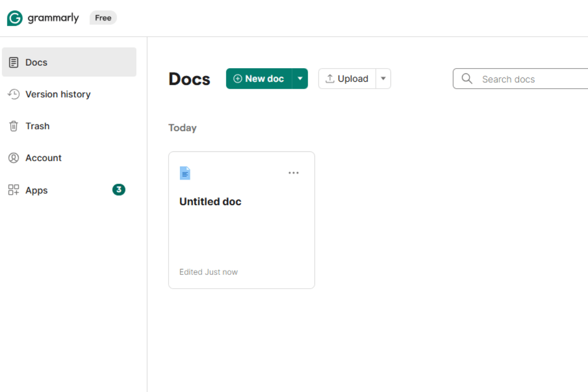Create a document with the New doc button
Screen dimensions: 588x392
262,78
